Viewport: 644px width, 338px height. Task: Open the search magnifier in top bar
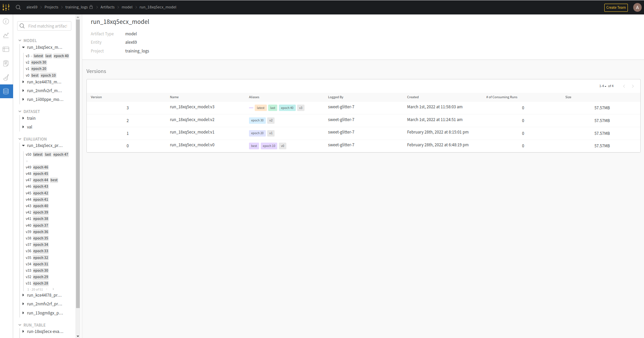[x=18, y=7]
